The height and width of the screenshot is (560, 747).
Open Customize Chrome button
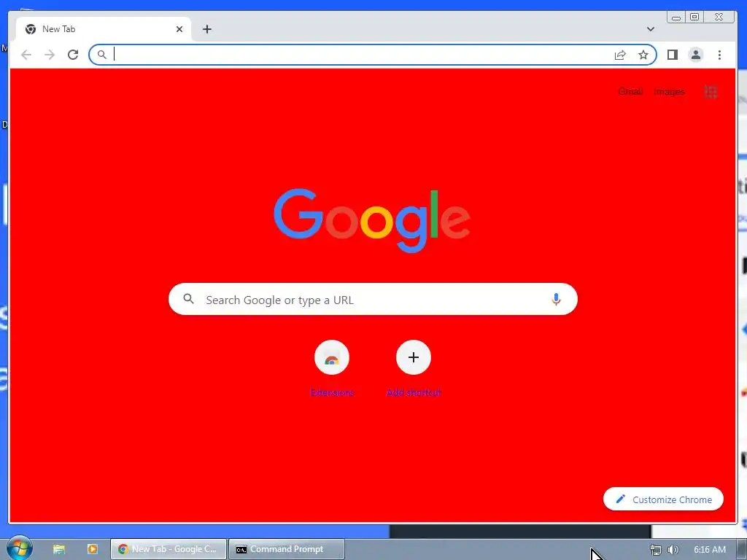[x=663, y=499]
